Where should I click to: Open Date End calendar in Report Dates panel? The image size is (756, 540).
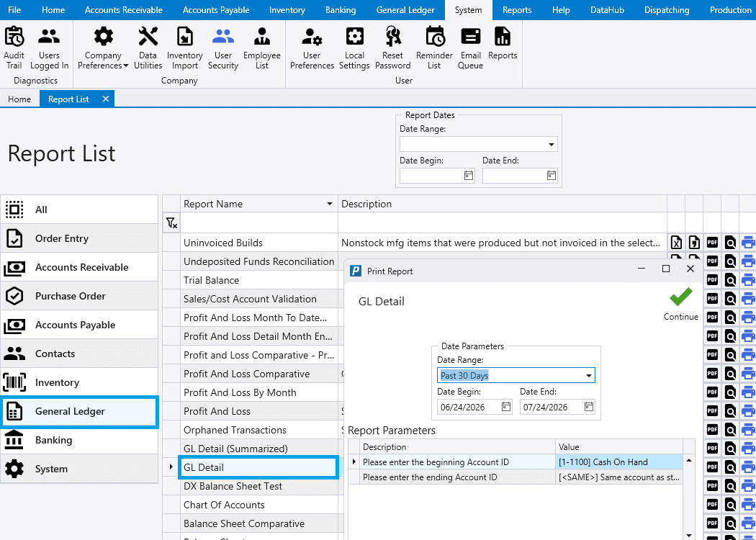[x=552, y=176]
